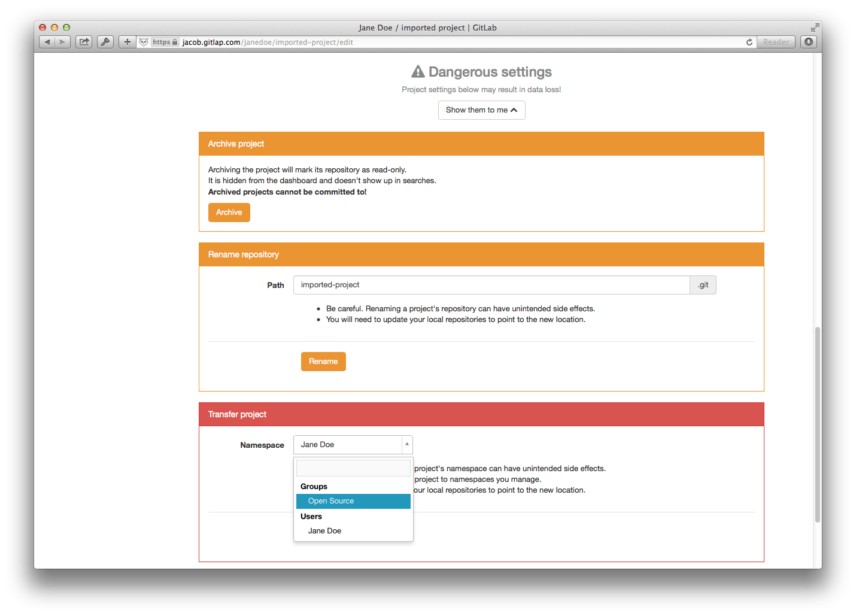Click the reload page icon in the address bar
Image resolution: width=856 pixels, height=616 pixels.
[x=749, y=42]
